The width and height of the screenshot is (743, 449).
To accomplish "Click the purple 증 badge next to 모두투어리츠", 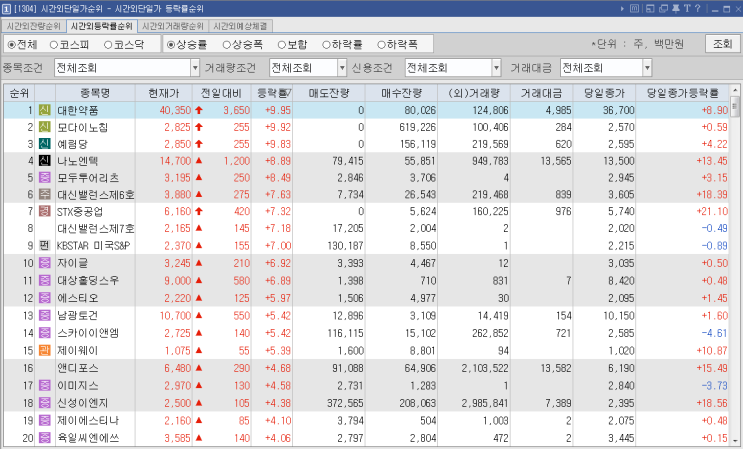I will [x=45, y=178].
